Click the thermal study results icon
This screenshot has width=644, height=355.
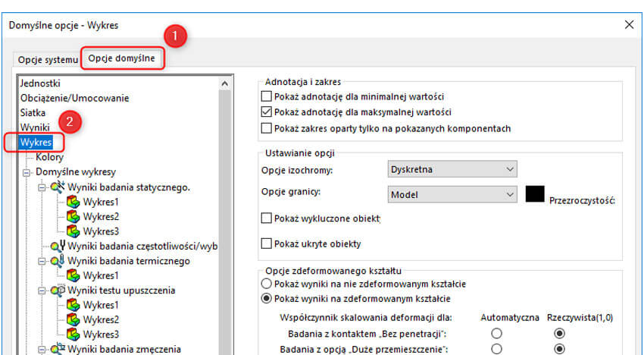point(58,261)
